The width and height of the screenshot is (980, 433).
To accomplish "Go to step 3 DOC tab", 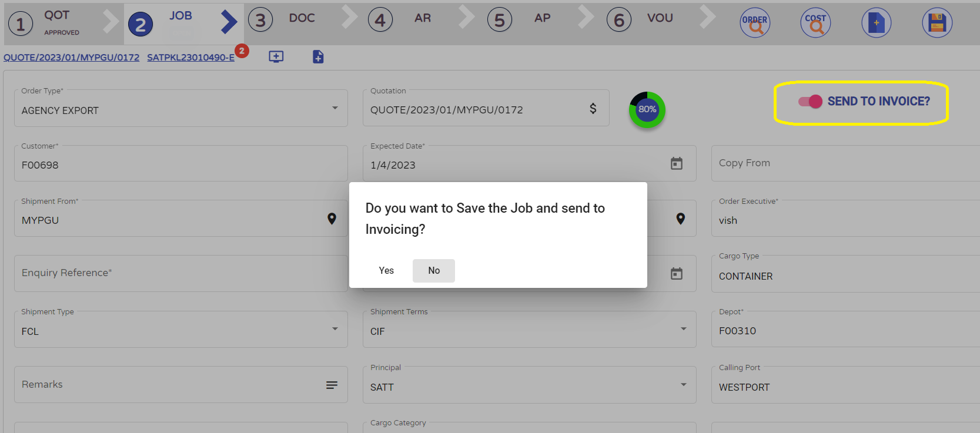I will (287, 20).
